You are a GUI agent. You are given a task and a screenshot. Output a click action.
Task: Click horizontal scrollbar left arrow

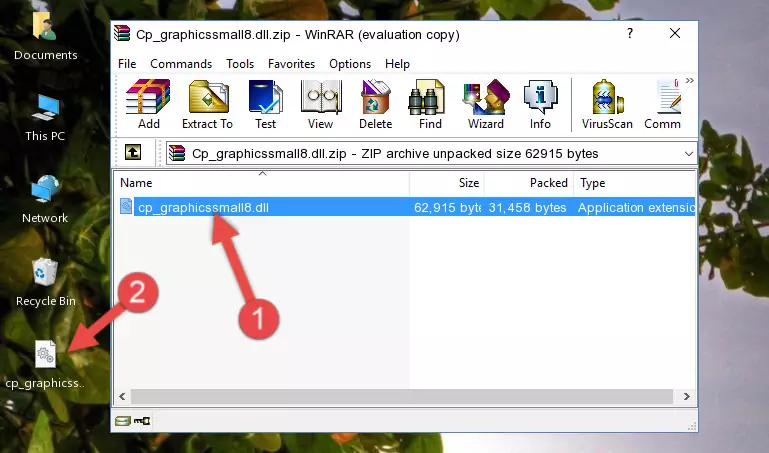click(122, 396)
